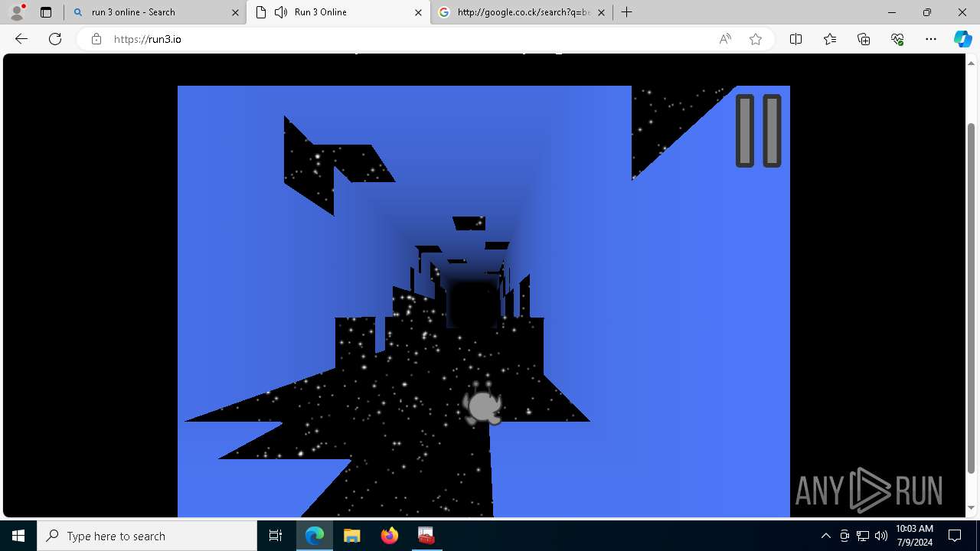Click the grey alien runner character
980x551 pixels.
(x=482, y=404)
